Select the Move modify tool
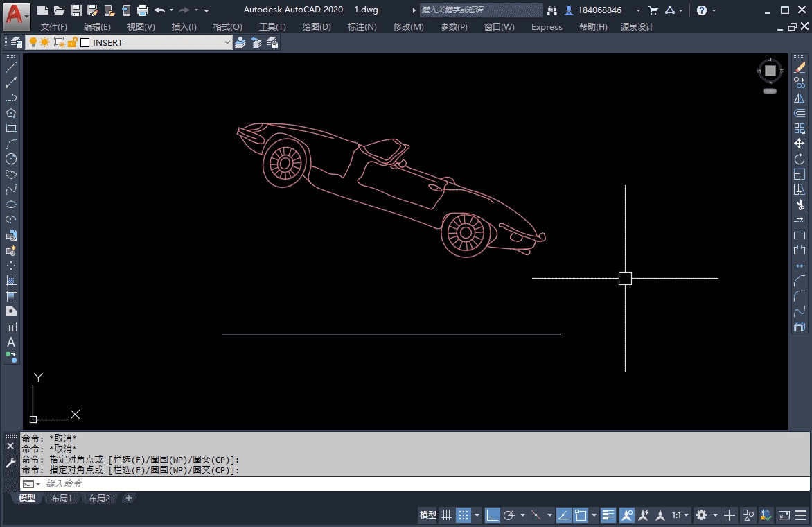812x527 pixels. click(800, 144)
